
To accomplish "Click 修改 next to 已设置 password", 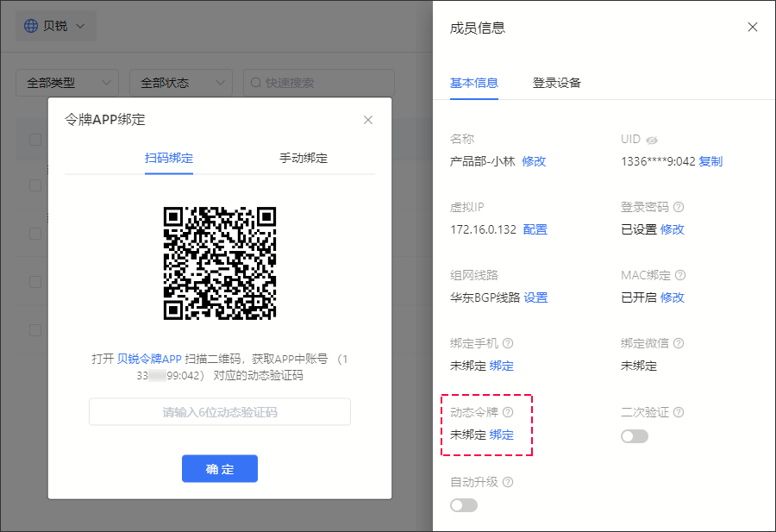I will click(x=672, y=229).
